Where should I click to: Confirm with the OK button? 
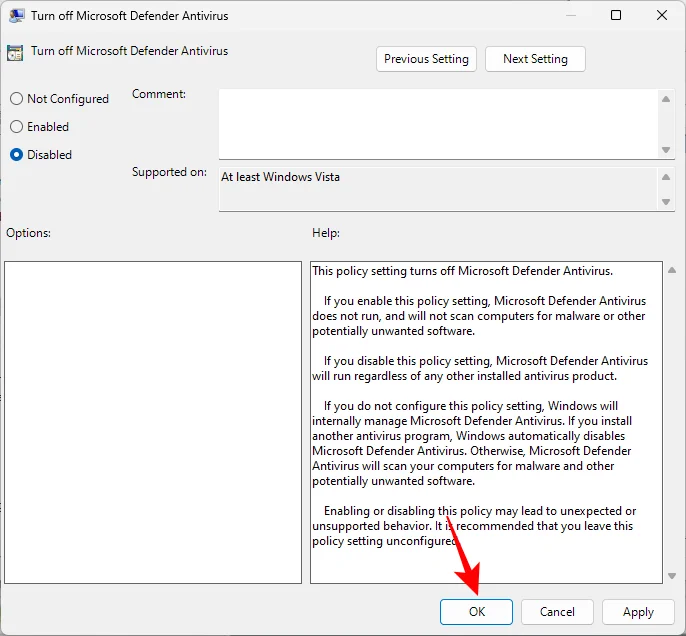click(476, 612)
